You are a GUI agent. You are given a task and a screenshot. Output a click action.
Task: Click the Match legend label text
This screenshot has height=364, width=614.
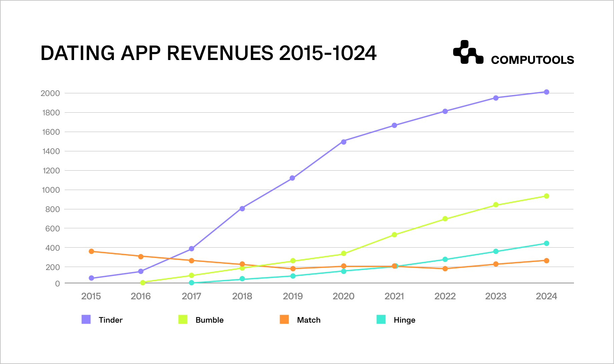click(x=309, y=320)
